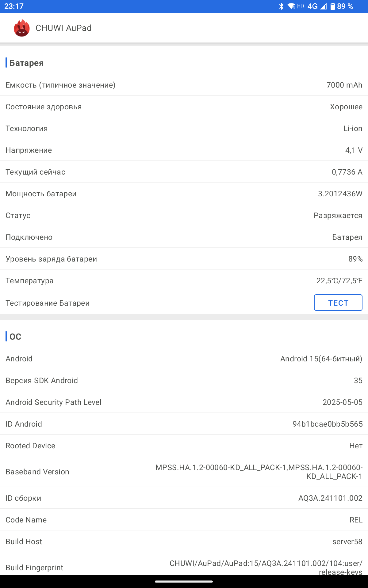The image size is (368, 588).
Task: Tap the Мощность батареи value
Action: (x=340, y=194)
